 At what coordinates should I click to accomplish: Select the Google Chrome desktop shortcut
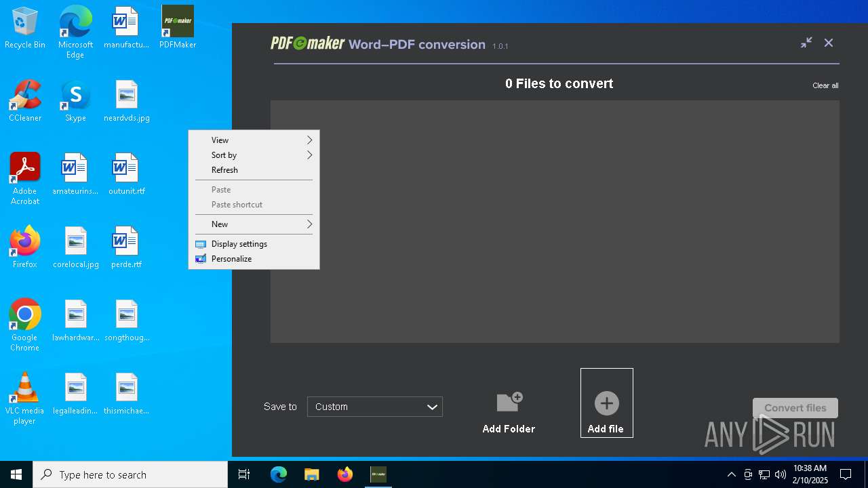point(25,325)
